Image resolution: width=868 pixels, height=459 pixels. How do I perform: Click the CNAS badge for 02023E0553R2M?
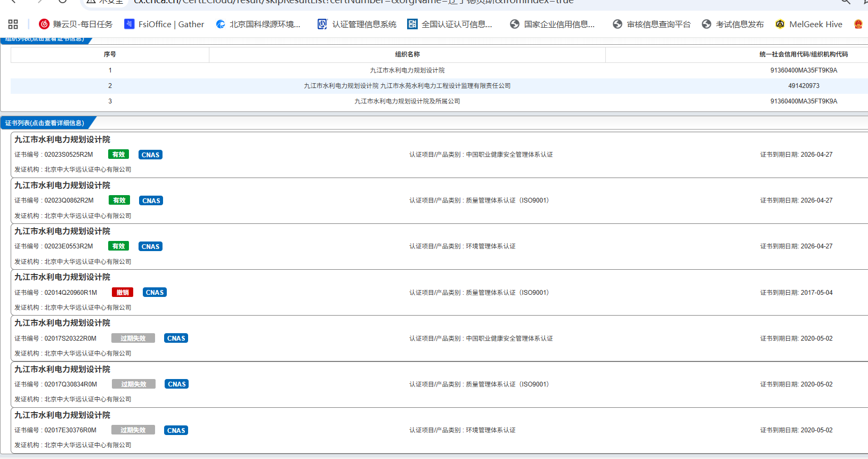150,246
